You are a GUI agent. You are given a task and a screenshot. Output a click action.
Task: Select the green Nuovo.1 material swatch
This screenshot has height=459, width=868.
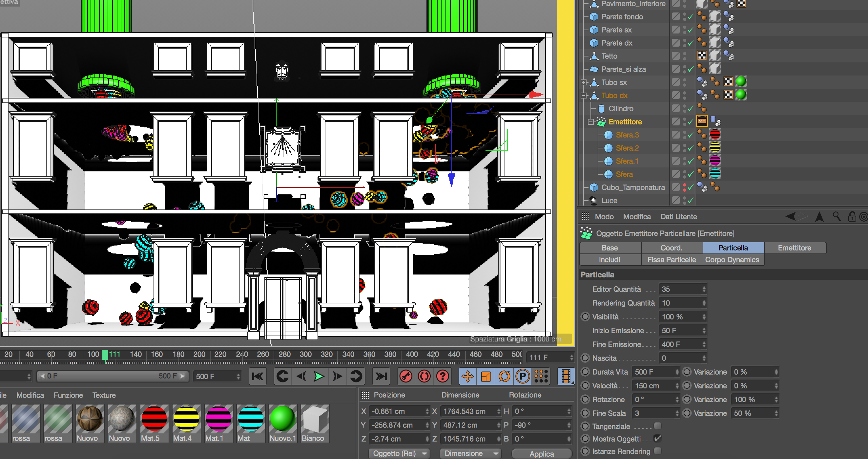[x=282, y=419]
